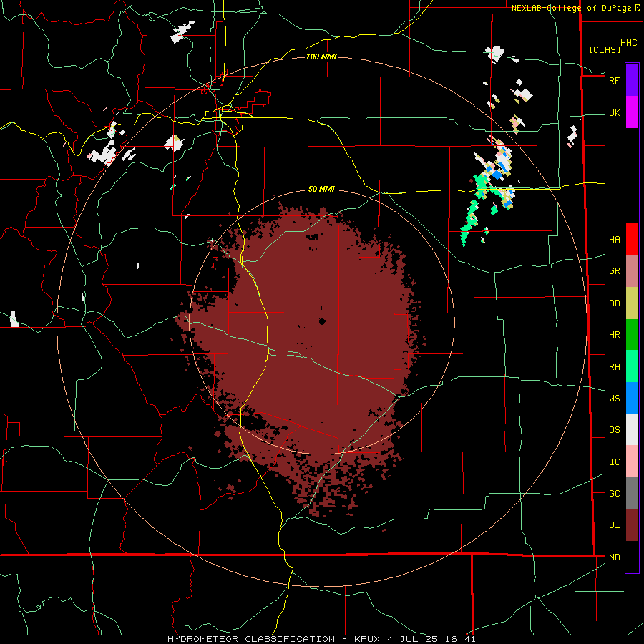Click the KPUX radar site center dot
The width and height of the screenshot is (644, 644).
click(x=322, y=321)
